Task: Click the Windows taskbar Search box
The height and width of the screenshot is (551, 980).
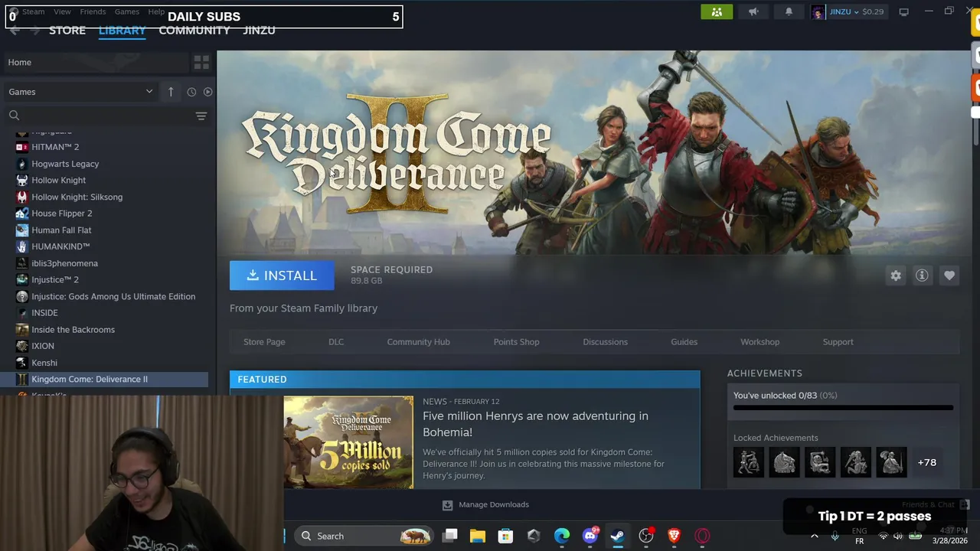Action: click(363, 536)
